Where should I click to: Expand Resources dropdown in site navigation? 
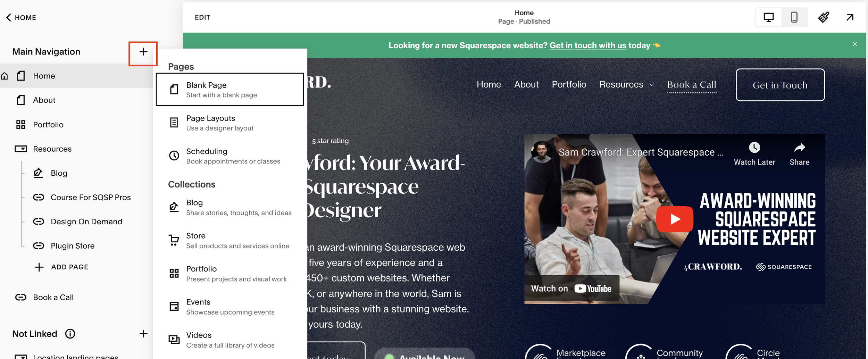(627, 84)
